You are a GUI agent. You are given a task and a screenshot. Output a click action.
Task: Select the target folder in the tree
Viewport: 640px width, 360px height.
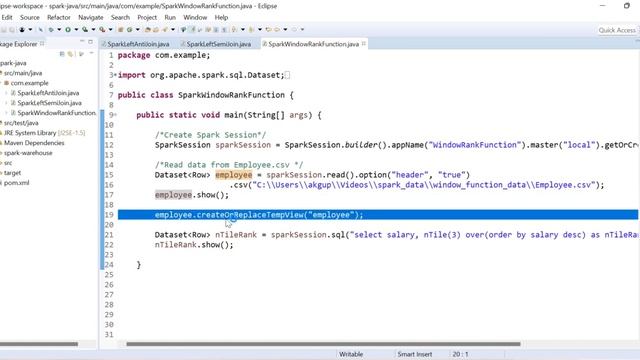(x=12, y=173)
